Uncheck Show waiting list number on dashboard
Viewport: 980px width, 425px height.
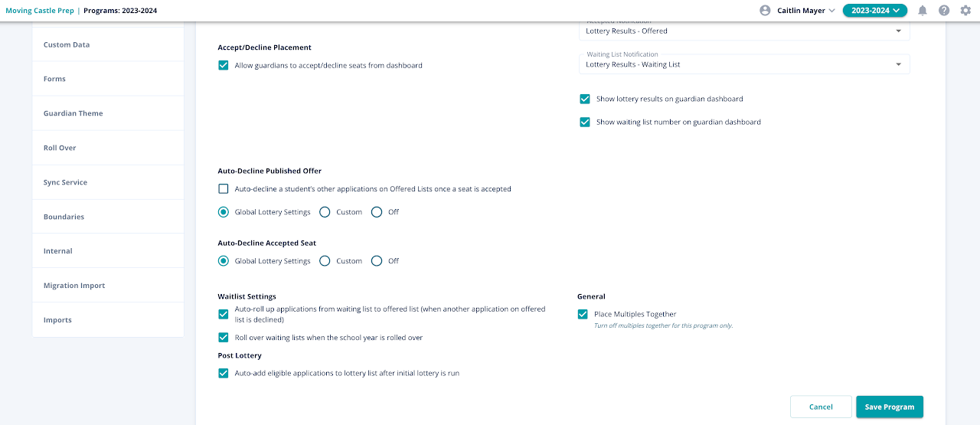coord(585,123)
